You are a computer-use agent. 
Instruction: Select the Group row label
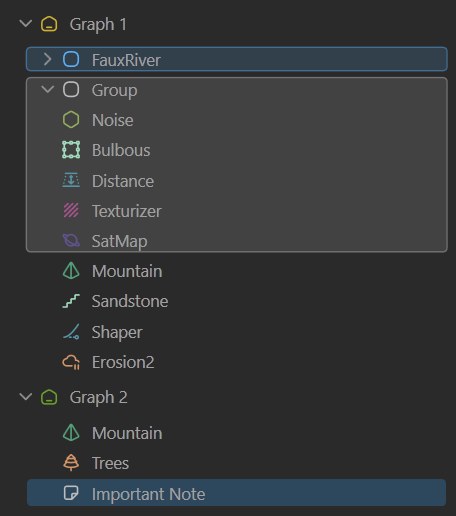tap(114, 91)
